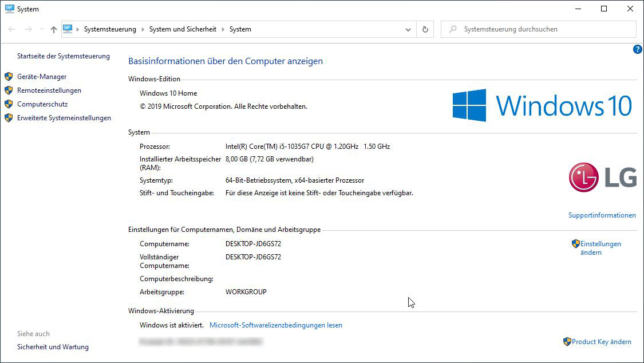This screenshot has height=363, width=644.
Task: Click the shield icon beside Remoteeinstellungen
Action: (9, 90)
